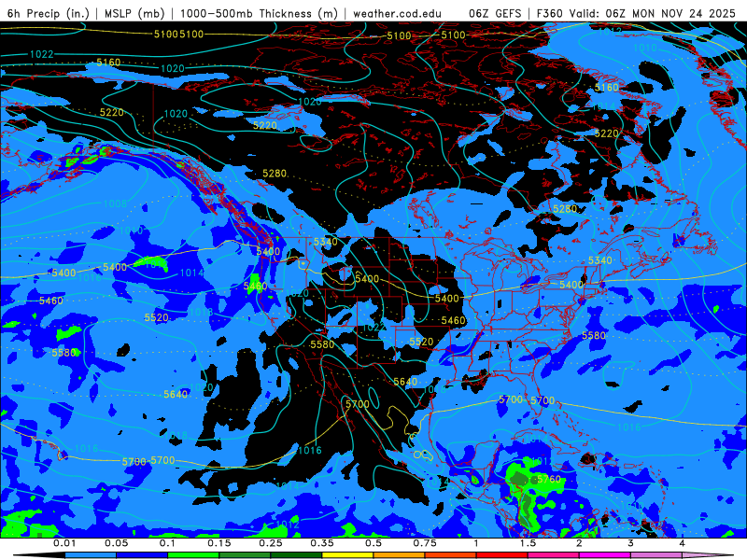Click the magenta 2–3 legend swatch
Viewport: 747px width, 560px height.
(605, 555)
